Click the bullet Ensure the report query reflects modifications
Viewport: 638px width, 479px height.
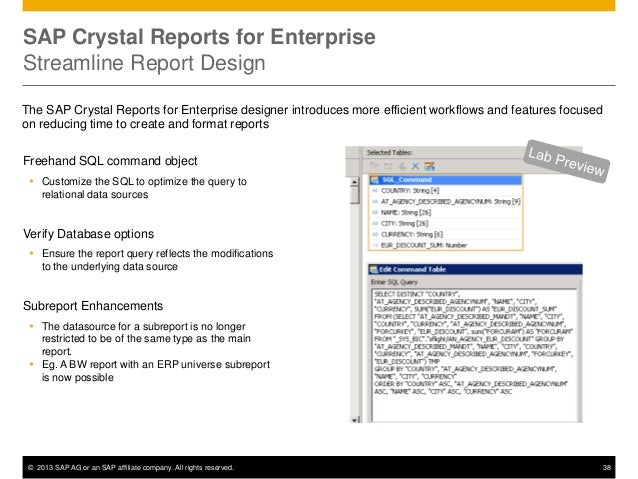coord(157,260)
